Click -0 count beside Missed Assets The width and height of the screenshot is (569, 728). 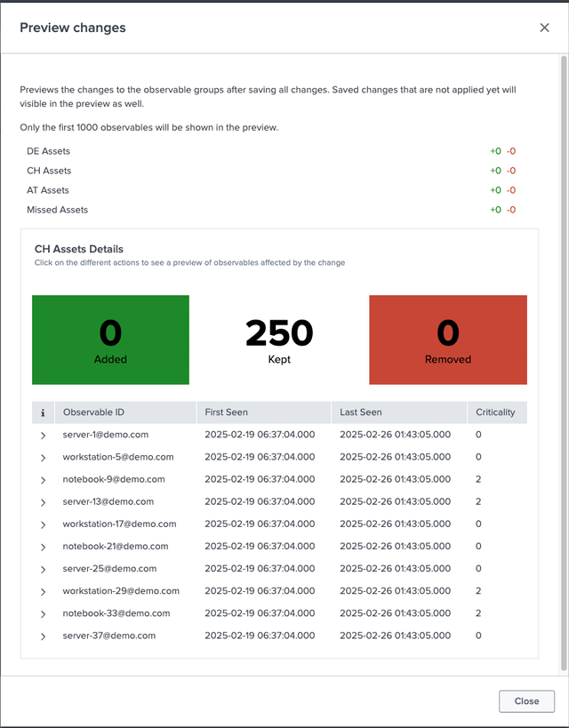tap(511, 210)
